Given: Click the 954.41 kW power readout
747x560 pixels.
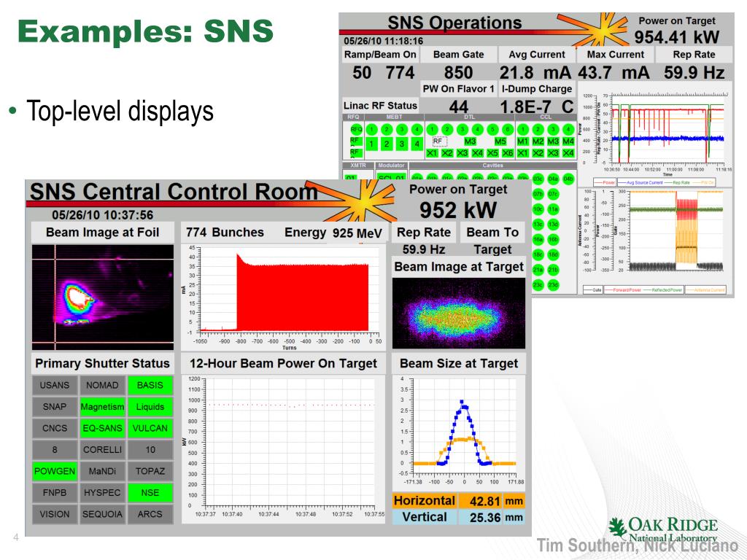Looking at the screenshot, I should 676,37.
